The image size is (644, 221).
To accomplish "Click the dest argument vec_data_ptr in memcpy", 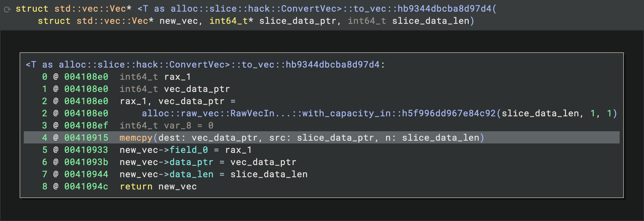I will point(225,138).
